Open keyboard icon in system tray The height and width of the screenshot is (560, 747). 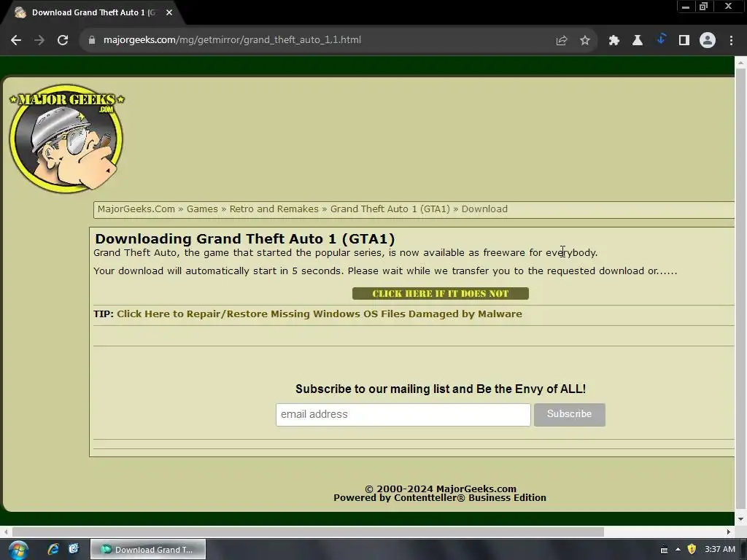[x=664, y=550]
